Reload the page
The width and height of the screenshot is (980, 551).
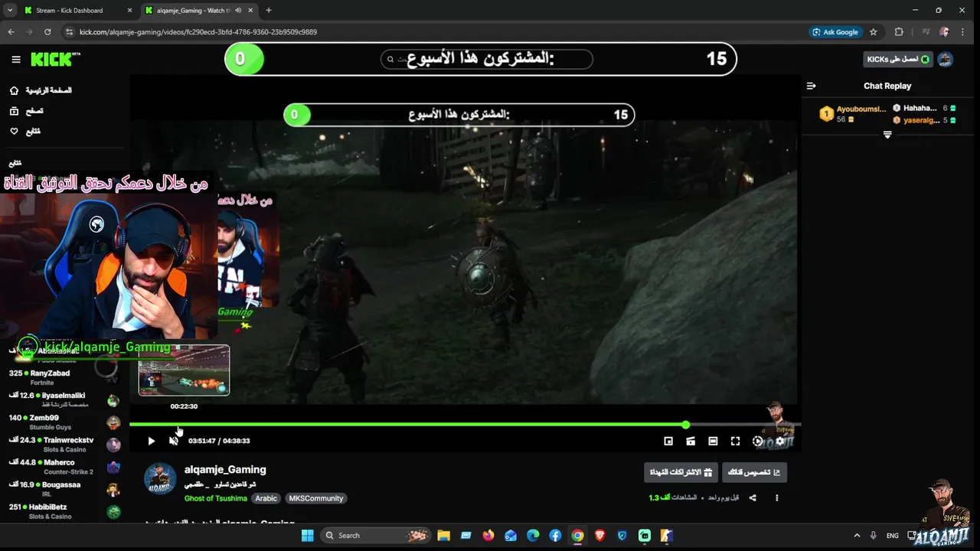coord(47,32)
